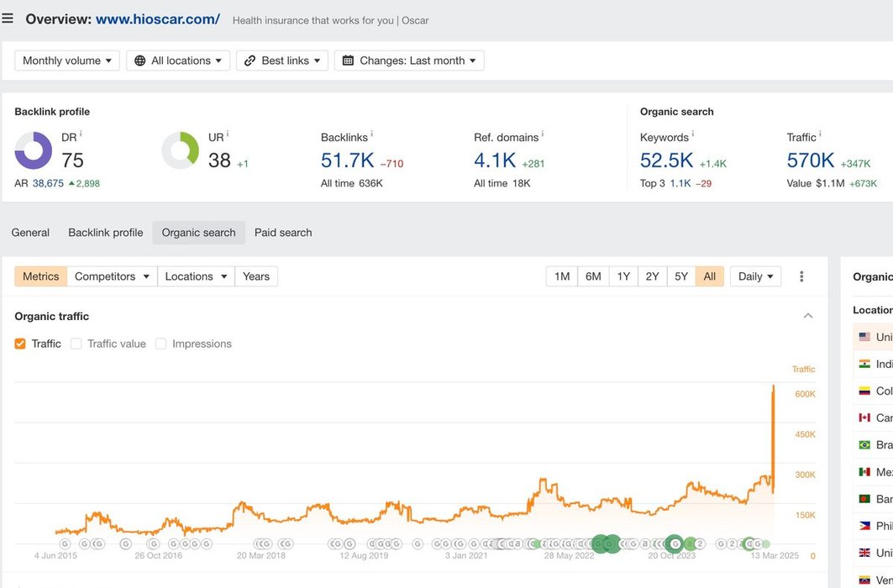Open the 4.1K referring domains report
893x588 pixels.
(x=495, y=160)
